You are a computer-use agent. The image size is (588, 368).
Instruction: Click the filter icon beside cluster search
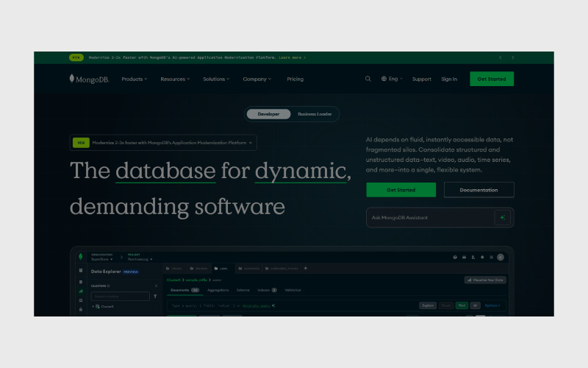[x=155, y=297]
